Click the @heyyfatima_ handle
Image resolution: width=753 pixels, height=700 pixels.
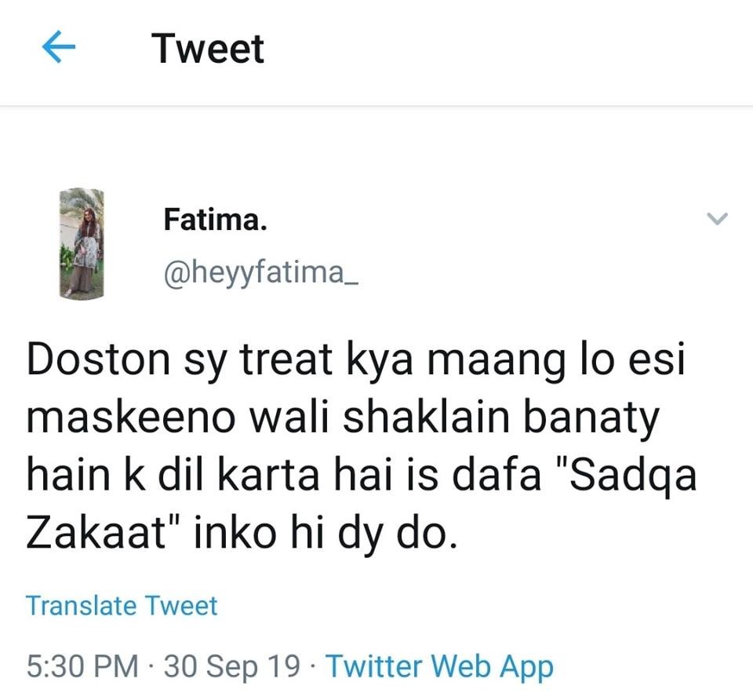point(261,274)
